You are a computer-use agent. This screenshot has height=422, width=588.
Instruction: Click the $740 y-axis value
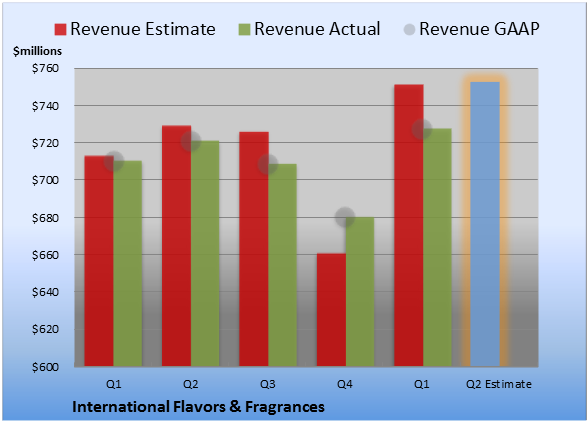pyautogui.click(x=45, y=106)
